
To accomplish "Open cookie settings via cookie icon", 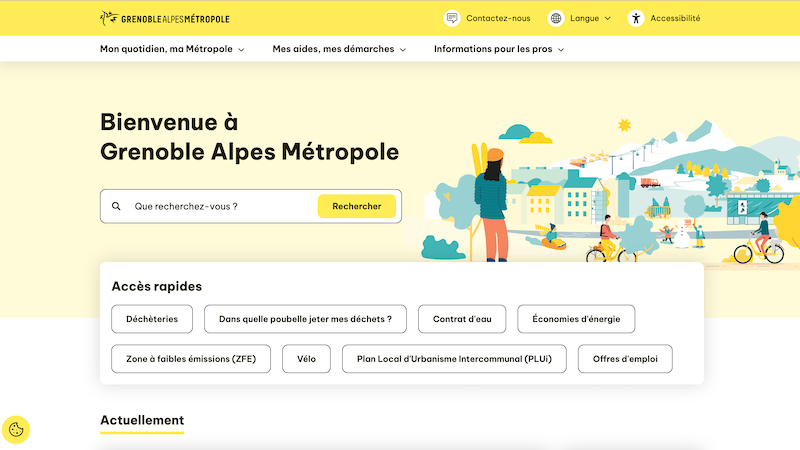I will (x=16, y=430).
